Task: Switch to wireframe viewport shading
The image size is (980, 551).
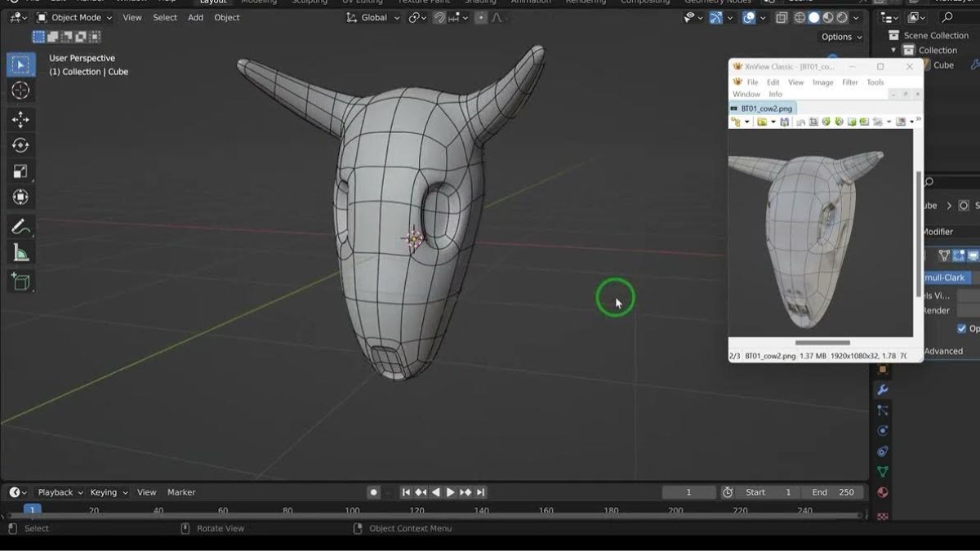Action: tap(800, 17)
